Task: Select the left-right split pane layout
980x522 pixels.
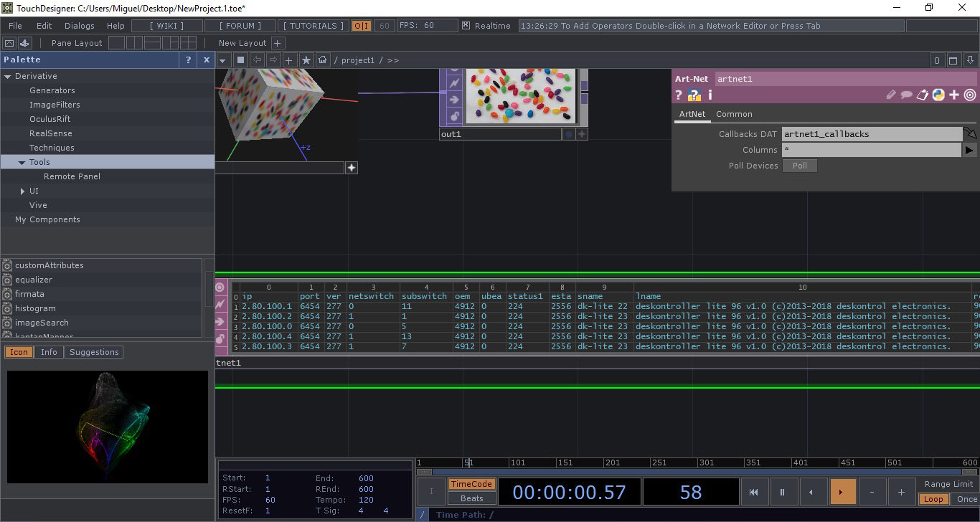Action: (134, 43)
